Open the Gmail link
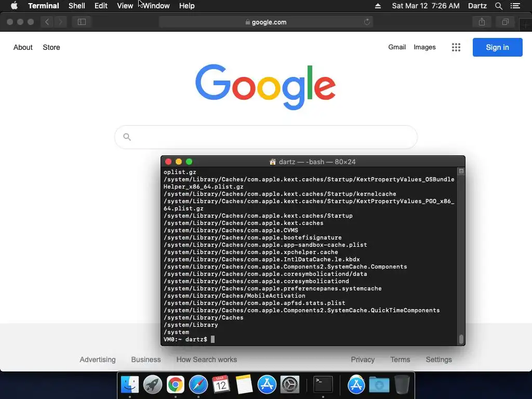 397,47
